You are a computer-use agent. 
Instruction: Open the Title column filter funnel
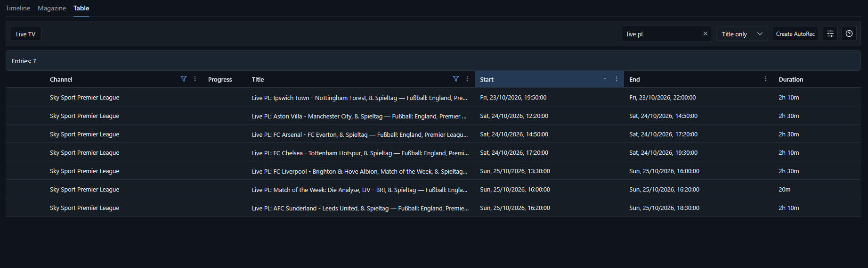coord(456,79)
